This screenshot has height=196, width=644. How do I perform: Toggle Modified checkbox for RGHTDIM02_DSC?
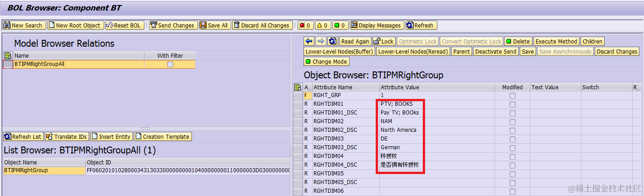[512, 131]
